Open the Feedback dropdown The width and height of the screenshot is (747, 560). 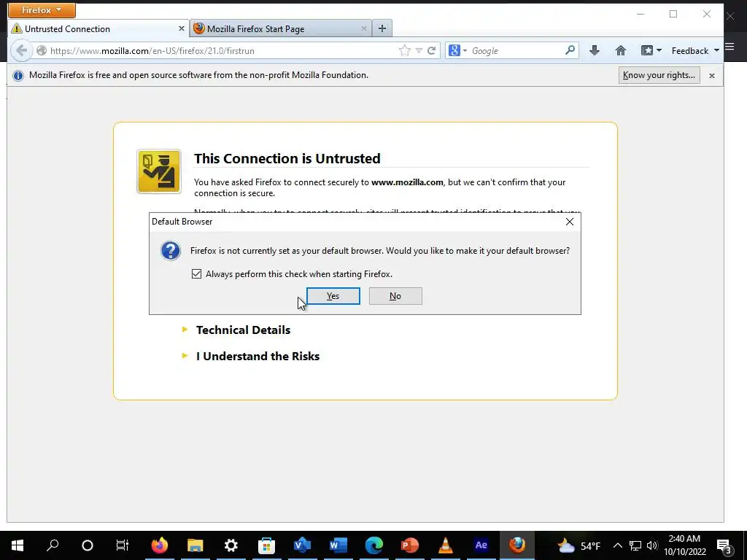(x=695, y=50)
